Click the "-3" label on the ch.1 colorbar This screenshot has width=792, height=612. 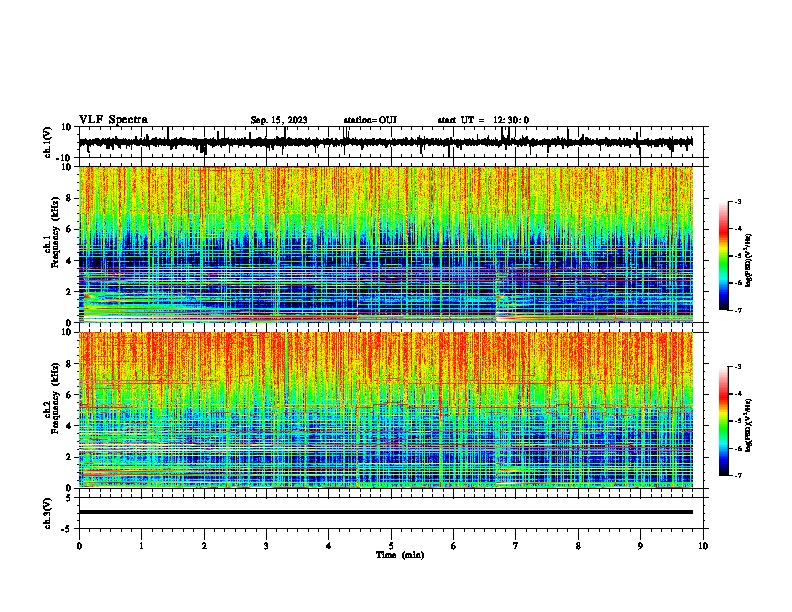[738, 202]
